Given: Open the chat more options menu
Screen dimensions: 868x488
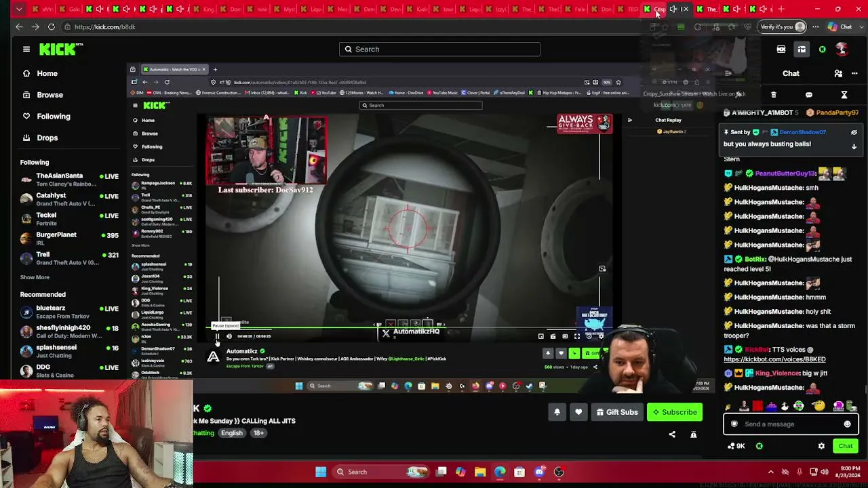Looking at the screenshot, I should point(854,73).
